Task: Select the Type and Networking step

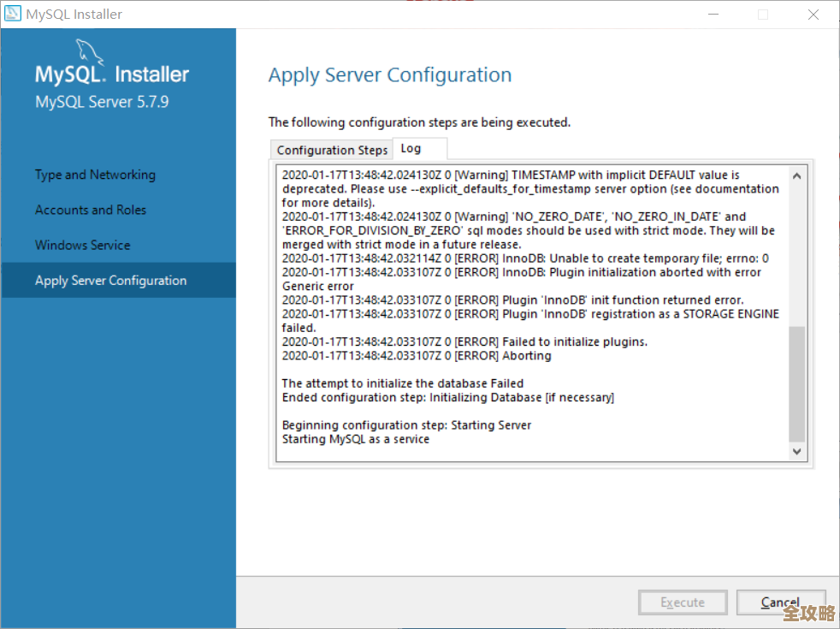Action: coord(94,175)
